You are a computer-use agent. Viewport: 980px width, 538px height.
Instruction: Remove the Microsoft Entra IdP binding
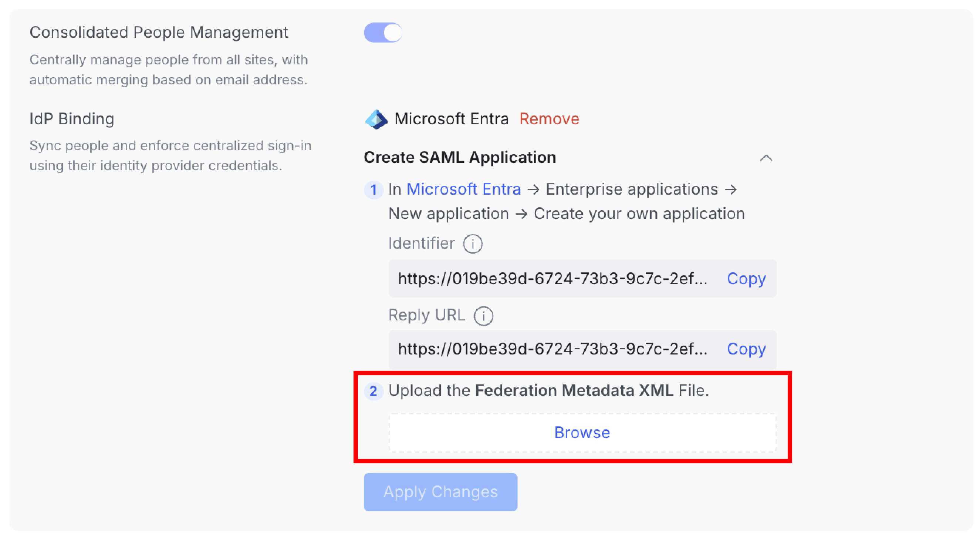(x=549, y=119)
